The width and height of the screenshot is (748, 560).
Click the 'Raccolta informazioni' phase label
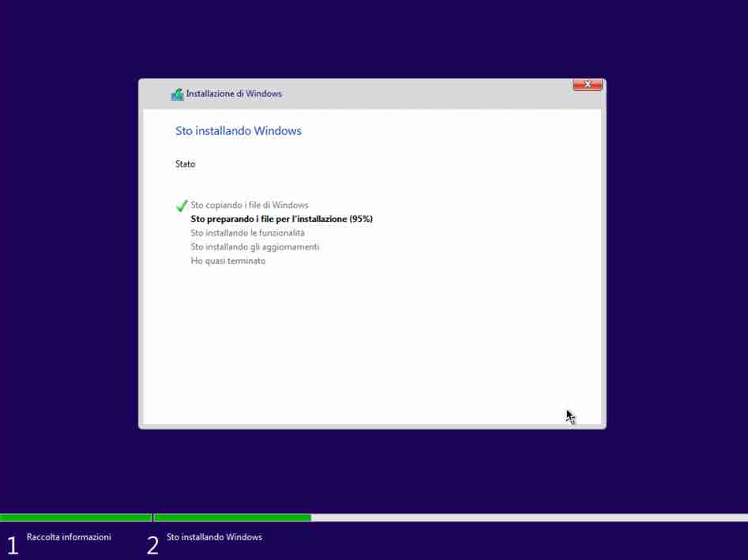[x=69, y=537]
